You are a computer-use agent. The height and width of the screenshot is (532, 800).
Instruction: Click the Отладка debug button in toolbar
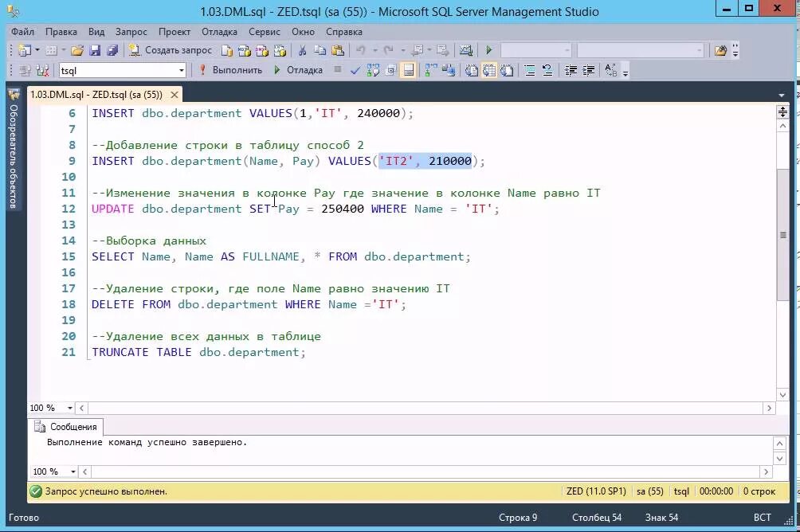[x=299, y=70]
